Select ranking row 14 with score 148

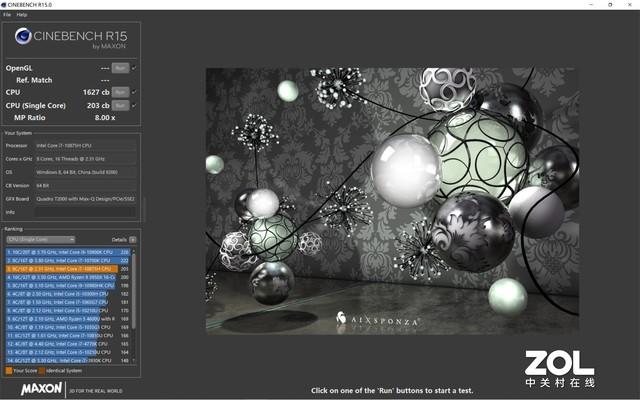click(x=68, y=361)
